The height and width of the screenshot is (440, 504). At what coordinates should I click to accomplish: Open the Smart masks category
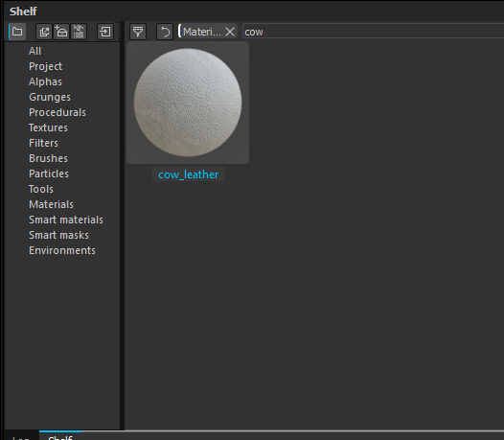[58, 235]
